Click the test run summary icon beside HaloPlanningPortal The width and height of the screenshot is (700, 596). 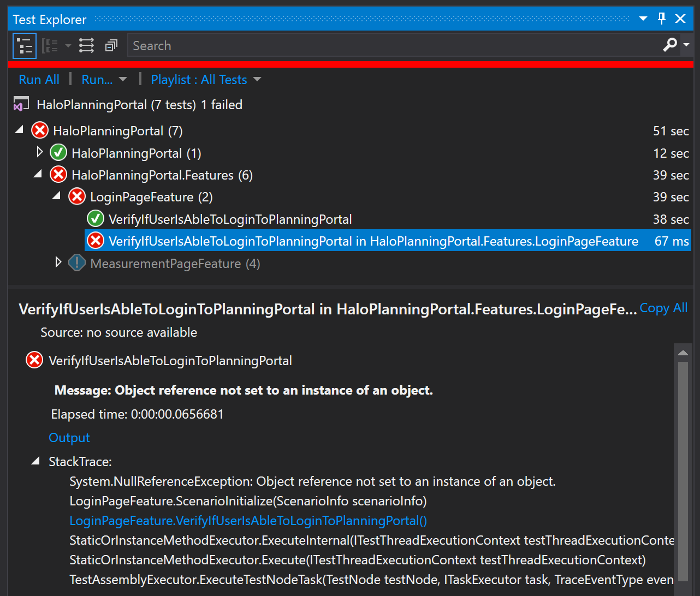point(20,103)
